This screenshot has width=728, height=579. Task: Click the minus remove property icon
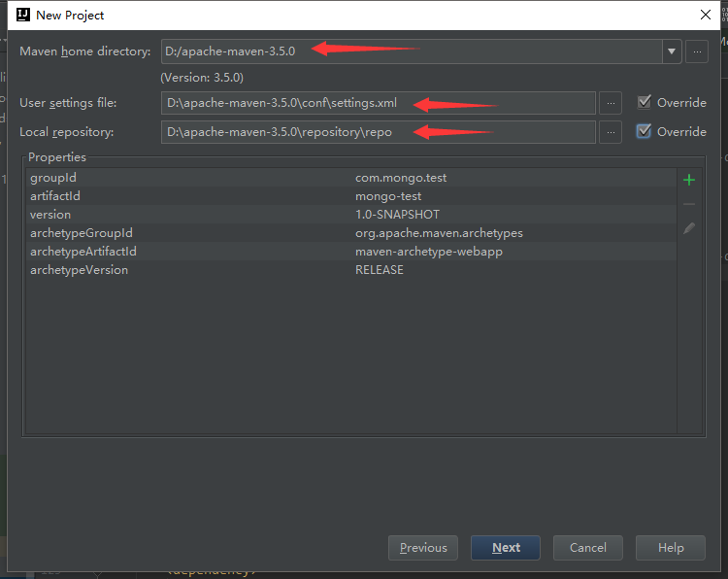(689, 204)
